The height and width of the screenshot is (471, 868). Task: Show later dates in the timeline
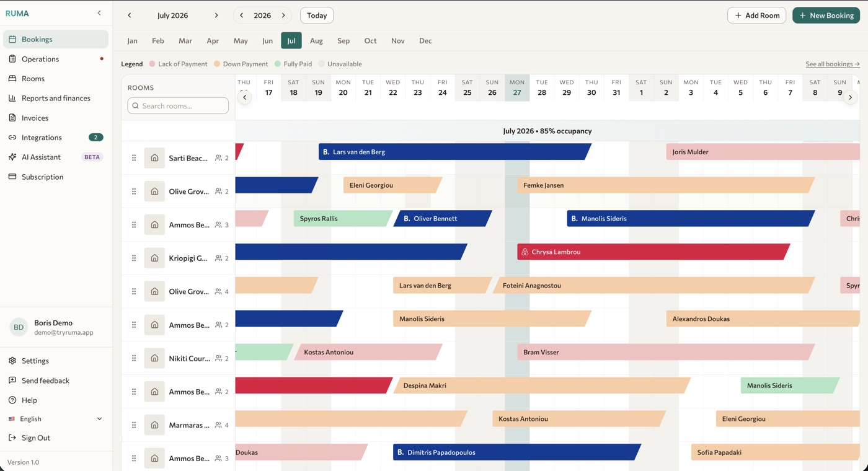[x=850, y=97]
